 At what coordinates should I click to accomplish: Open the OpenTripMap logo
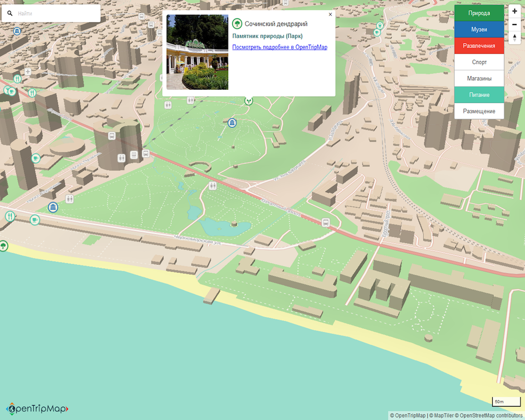37,408
